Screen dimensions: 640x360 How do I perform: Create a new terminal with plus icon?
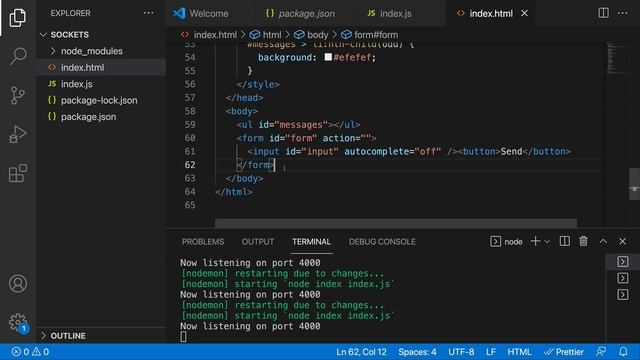point(535,241)
